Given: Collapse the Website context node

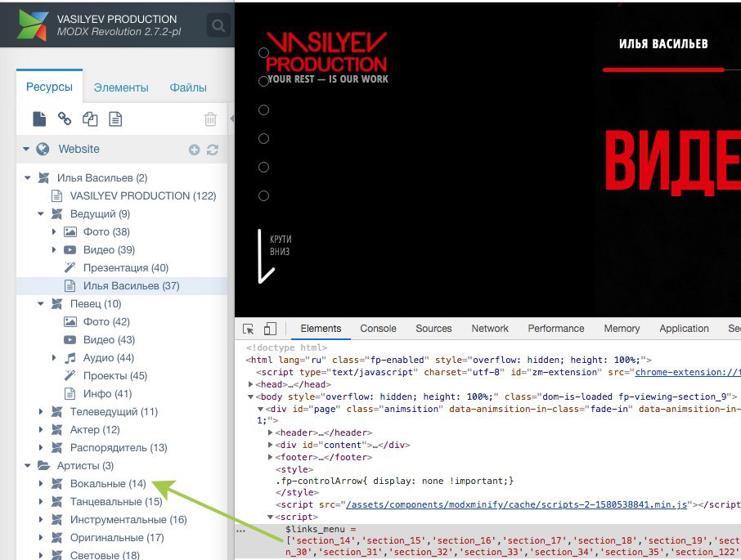Looking at the screenshot, I should (x=26, y=150).
